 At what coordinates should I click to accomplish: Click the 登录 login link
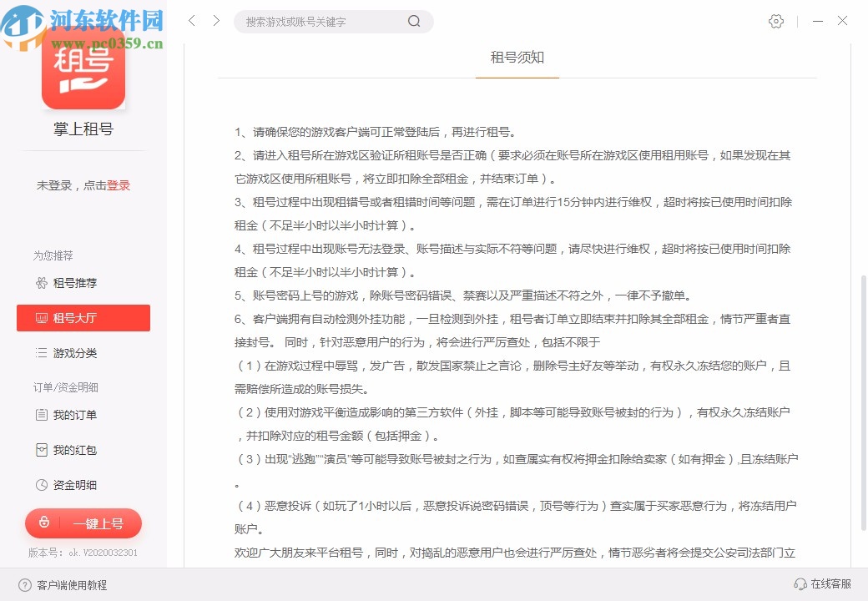pos(119,185)
